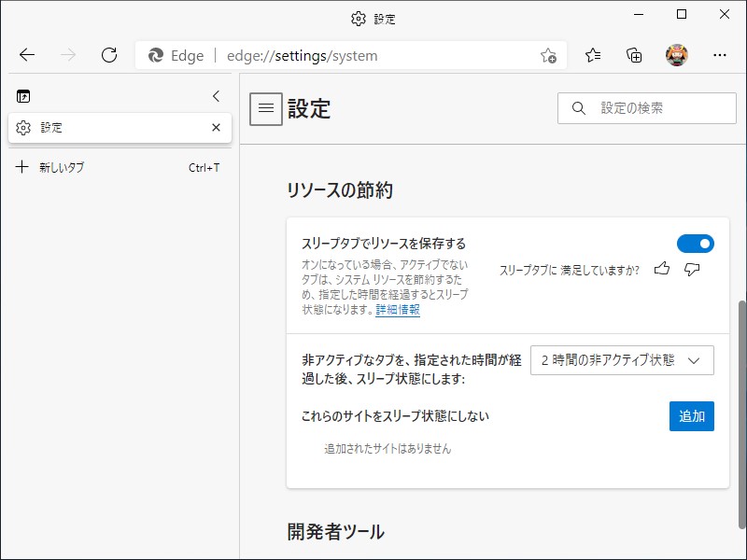The width and height of the screenshot is (747, 560).
Task: Collapse the vertical tabs pane
Action: tap(217, 95)
